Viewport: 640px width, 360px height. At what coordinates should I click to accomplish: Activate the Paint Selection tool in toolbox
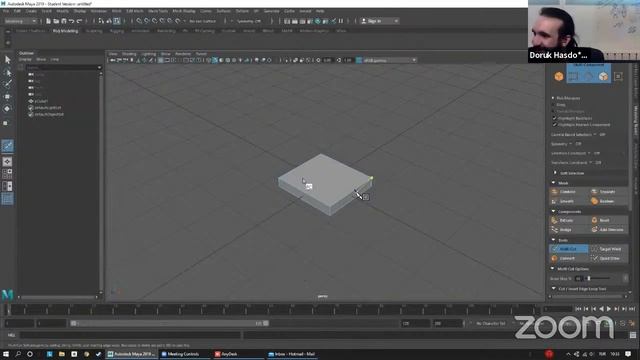pyautogui.click(x=7, y=84)
